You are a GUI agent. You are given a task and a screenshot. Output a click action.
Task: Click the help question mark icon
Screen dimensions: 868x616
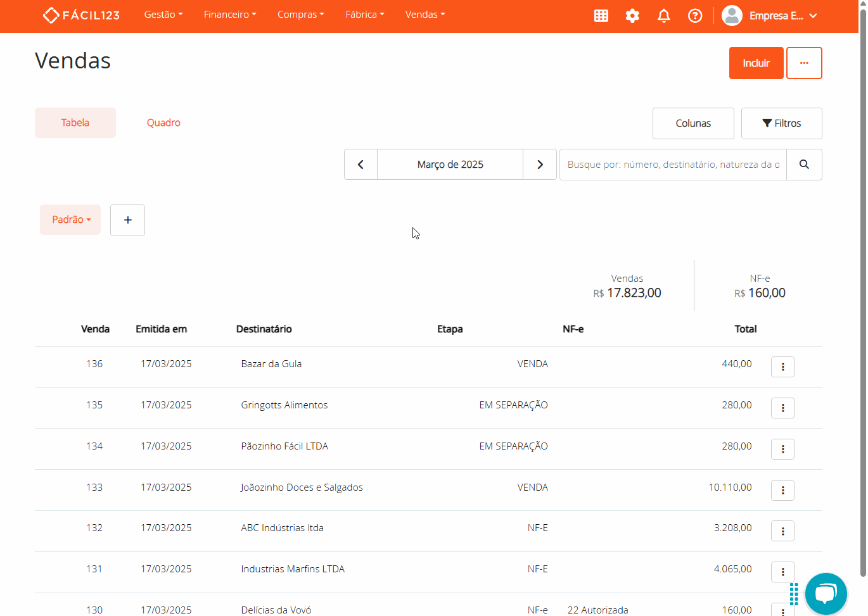tap(695, 15)
